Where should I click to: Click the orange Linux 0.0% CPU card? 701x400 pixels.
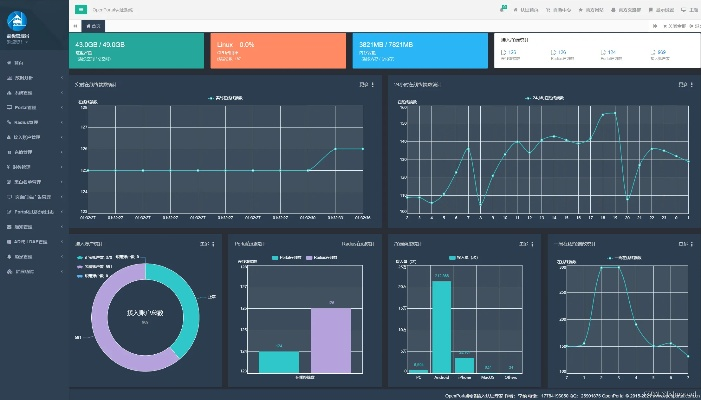[x=277, y=51]
